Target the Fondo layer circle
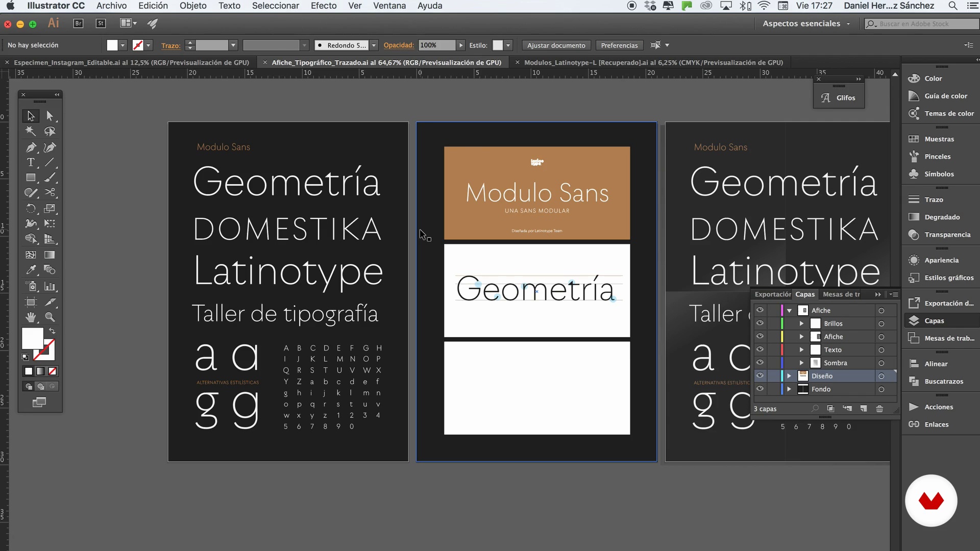The height and width of the screenshot is (551, 980). pos(881,389)
